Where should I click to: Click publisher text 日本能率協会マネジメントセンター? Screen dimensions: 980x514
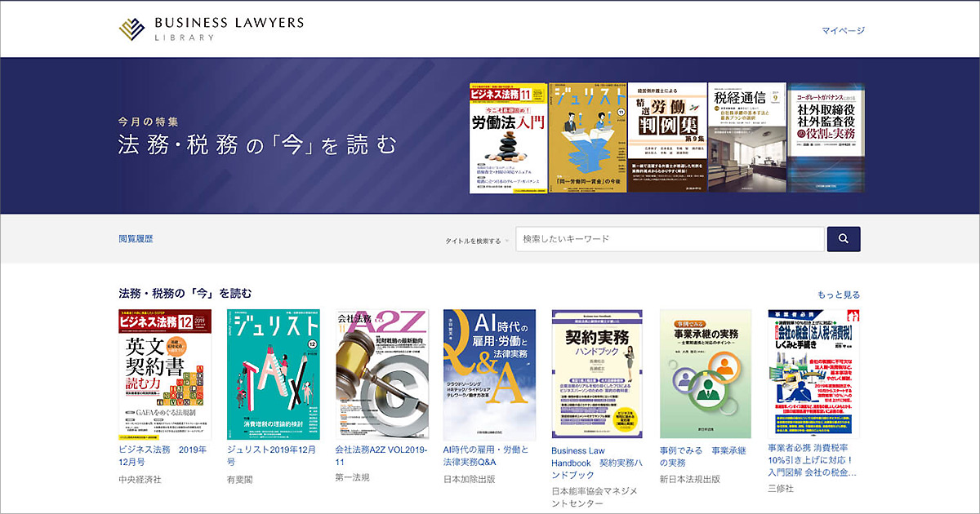point(595,498)
